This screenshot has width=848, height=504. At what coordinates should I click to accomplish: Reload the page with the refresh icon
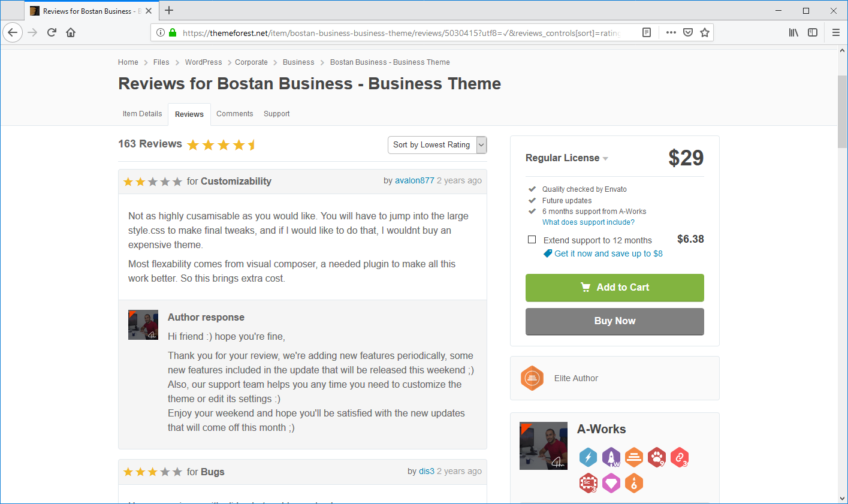coord(52,32)
